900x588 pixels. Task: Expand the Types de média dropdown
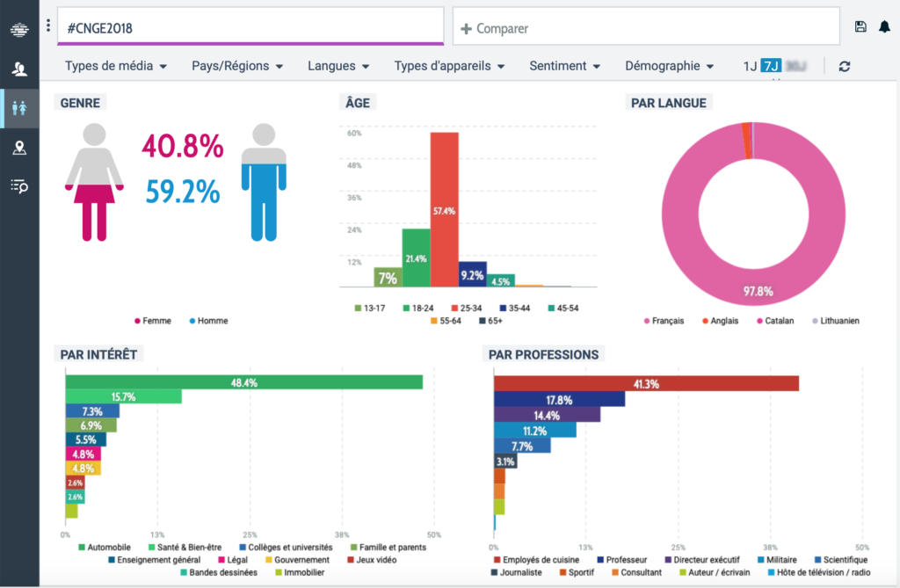[x=116, y=66]
